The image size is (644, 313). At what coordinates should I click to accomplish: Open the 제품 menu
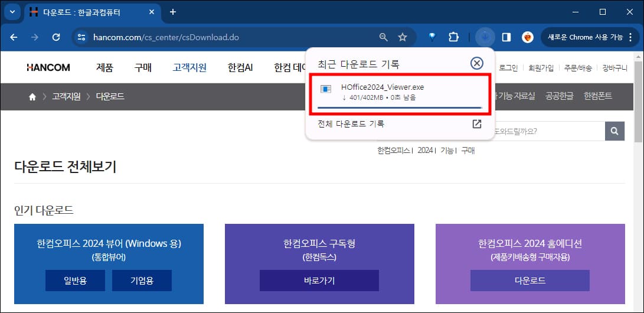coord(104,68)
